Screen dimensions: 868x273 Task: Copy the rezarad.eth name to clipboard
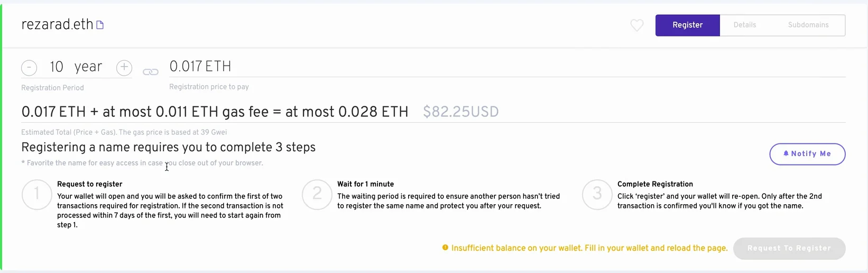(100, 25)
